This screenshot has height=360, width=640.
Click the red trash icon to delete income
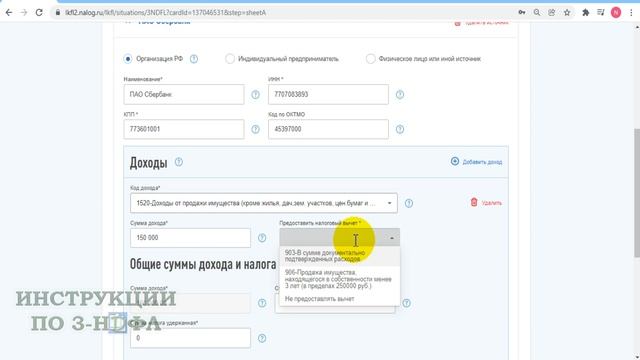pos(474,202)
